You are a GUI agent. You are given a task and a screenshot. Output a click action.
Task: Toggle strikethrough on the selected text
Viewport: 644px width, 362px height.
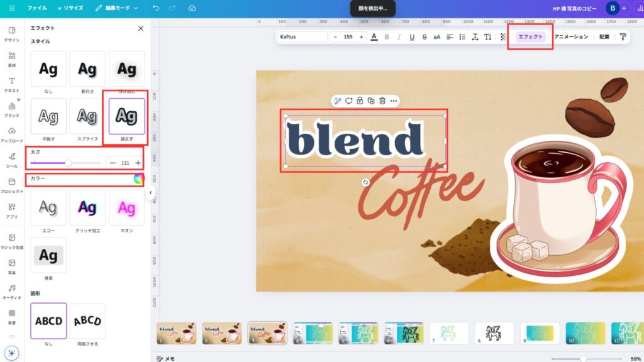tap(425, 37)
